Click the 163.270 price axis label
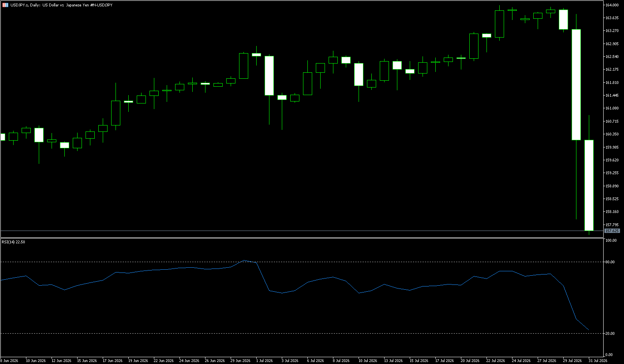The width and height of the screenshot is (624, 364). (x=612, y=31)
